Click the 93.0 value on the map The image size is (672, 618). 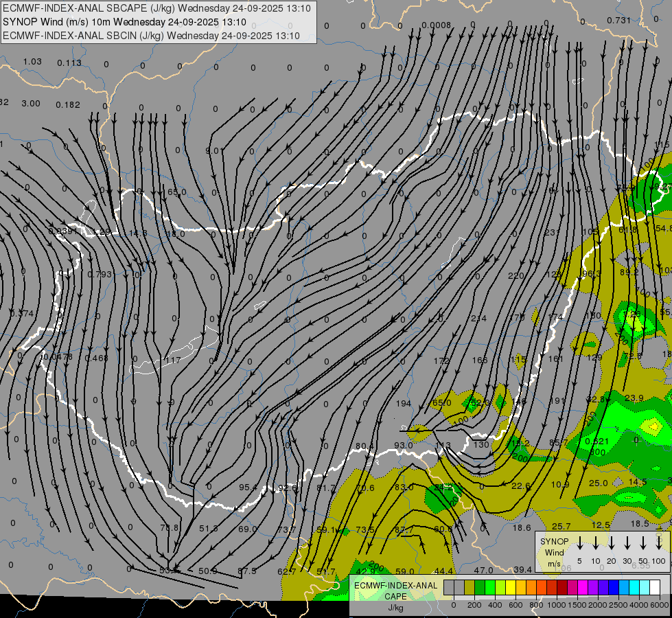404,445
